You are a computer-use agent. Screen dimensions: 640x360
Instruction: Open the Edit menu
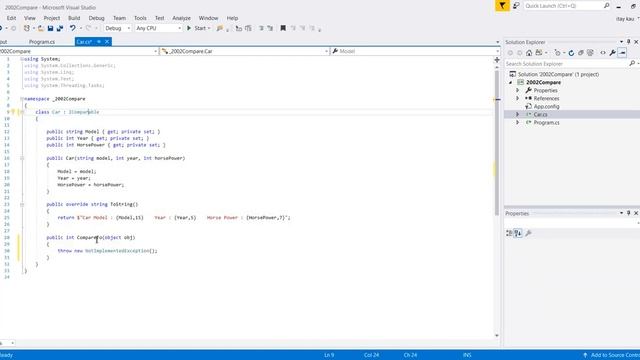[11, 18]
